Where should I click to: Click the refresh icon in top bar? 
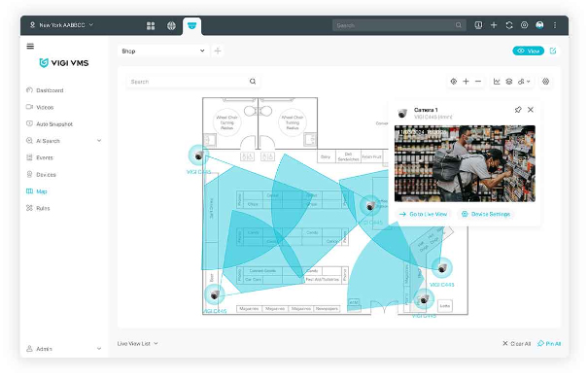point(509,25)
